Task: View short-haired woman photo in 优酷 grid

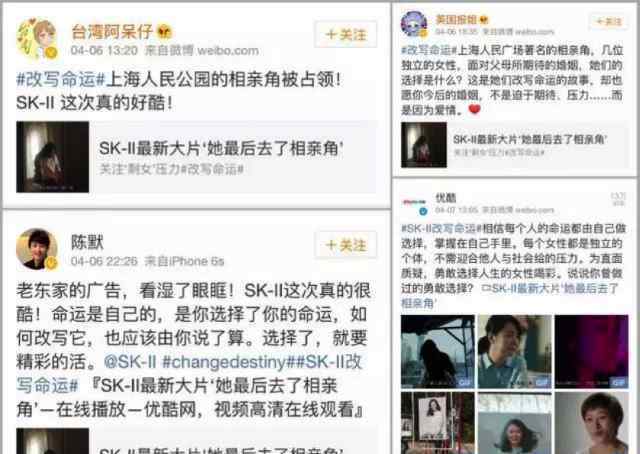Action: [x=591, y=423]
